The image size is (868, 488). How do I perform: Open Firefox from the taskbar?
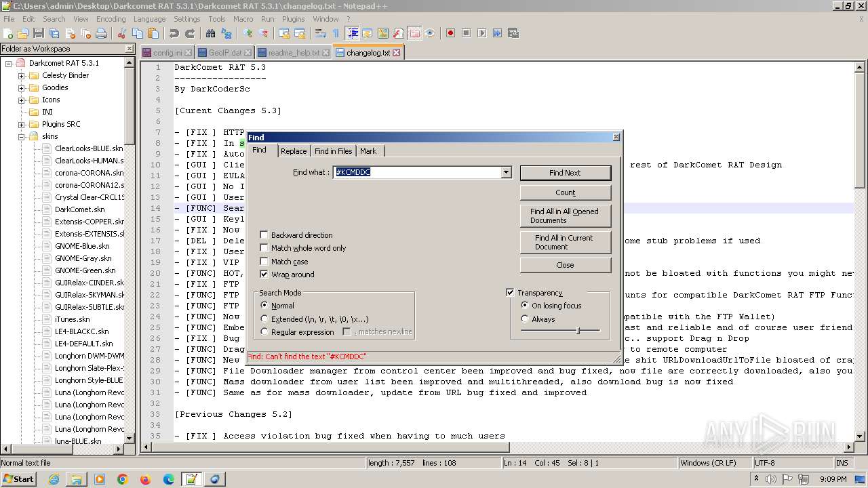click(x=146, y=479)
